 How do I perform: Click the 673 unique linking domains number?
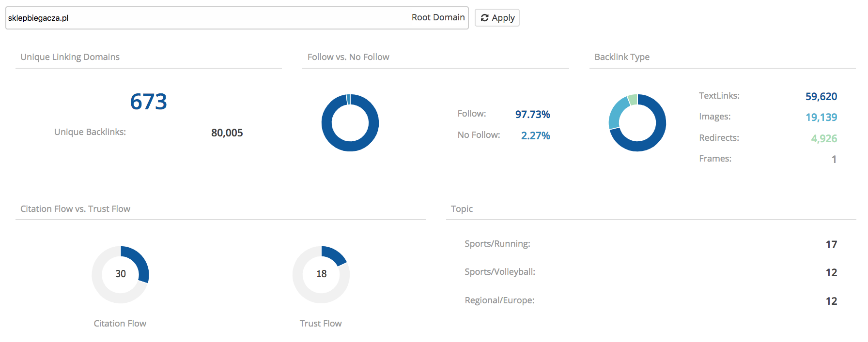148,102
